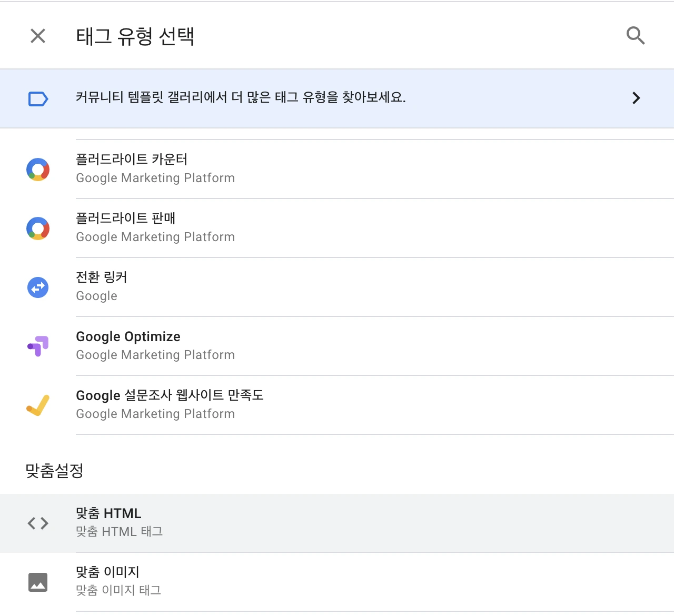Select Google 설문조사 웹사이트 만족도 tag
Viewport: 674px width, 616px height.
click(x=170, y=395)
